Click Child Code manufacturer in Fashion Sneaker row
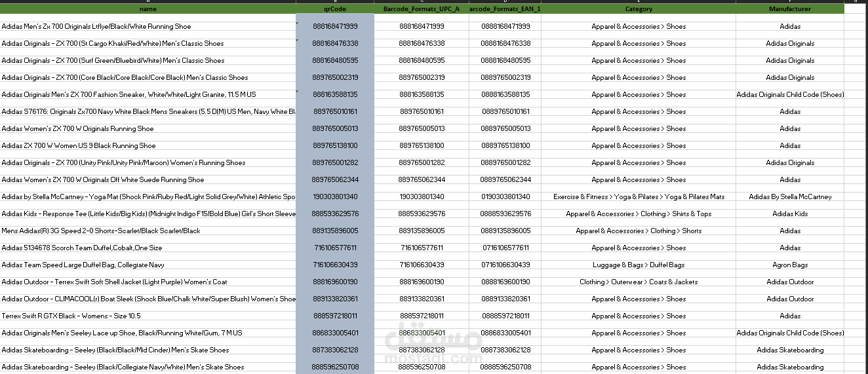The height and width of the screenshot is (374, 868). 790,94
